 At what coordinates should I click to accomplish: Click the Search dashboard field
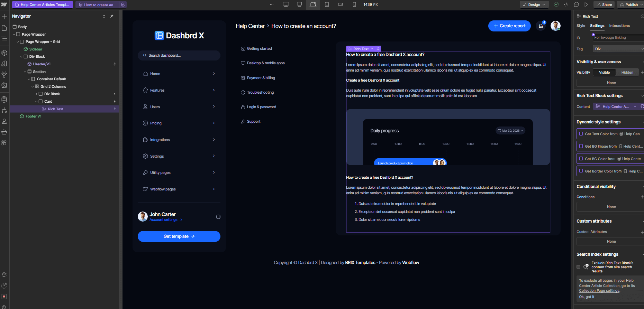(179, 55)
